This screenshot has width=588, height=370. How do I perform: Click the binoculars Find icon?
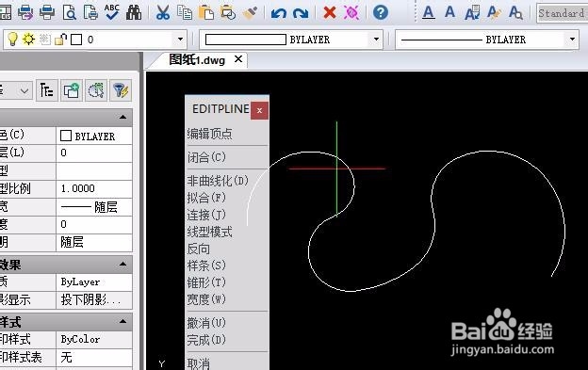tap(134, 12)
